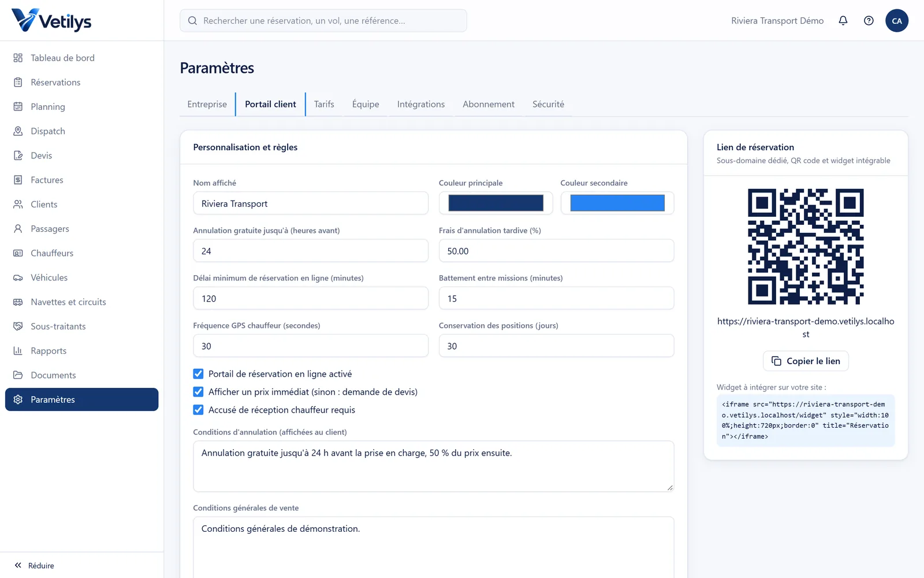Screen dimensions: 924x578
Task: Click the Dispatch map pin icon
Action: tap(18, 131)
